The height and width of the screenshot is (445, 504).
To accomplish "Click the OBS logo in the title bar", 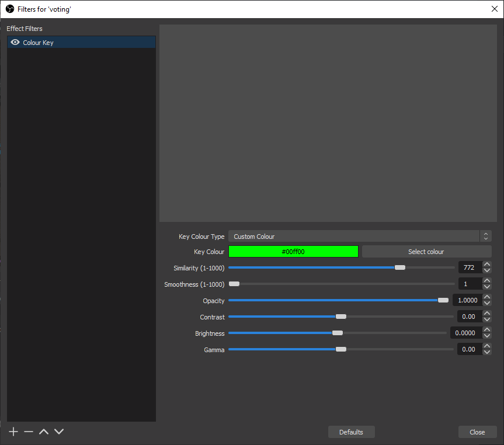I will tap(9, 9).
